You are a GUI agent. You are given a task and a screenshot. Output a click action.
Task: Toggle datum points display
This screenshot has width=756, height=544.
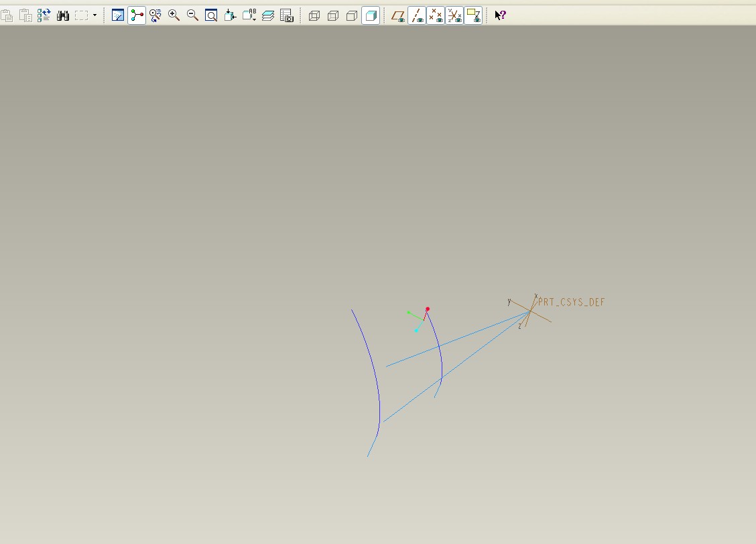coord(436,15)
